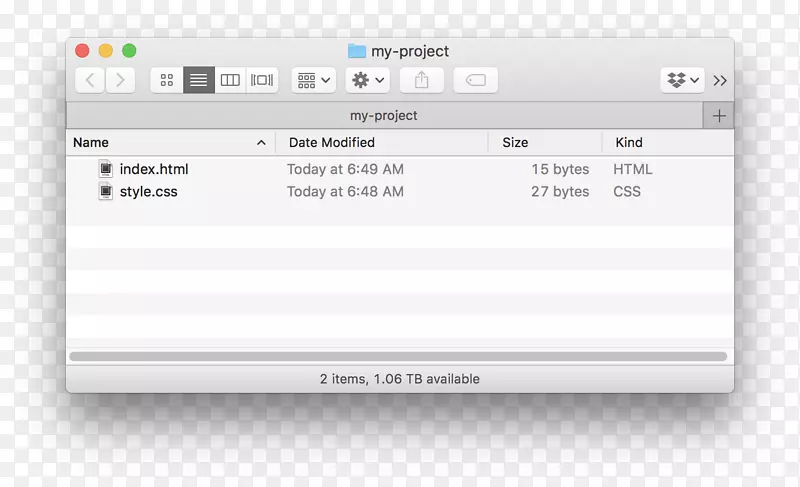
Task: Open the Dropbox toolbar dropdown
Action: 683,80
